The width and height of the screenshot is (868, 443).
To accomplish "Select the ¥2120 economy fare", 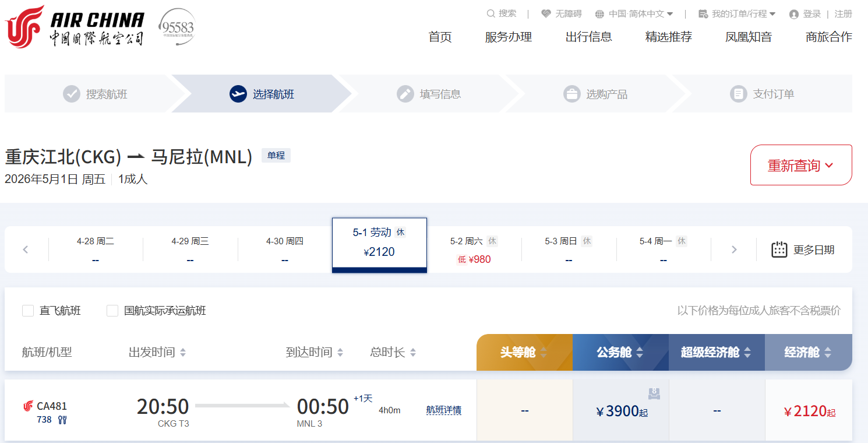I will [809, 412].
